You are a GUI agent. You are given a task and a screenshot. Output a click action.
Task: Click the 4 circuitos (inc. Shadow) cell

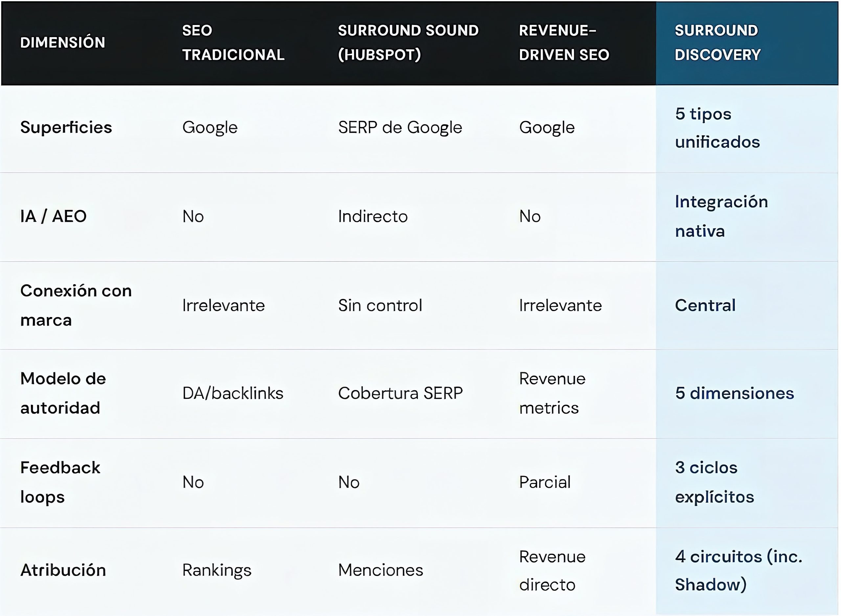(x=738, y=570)
